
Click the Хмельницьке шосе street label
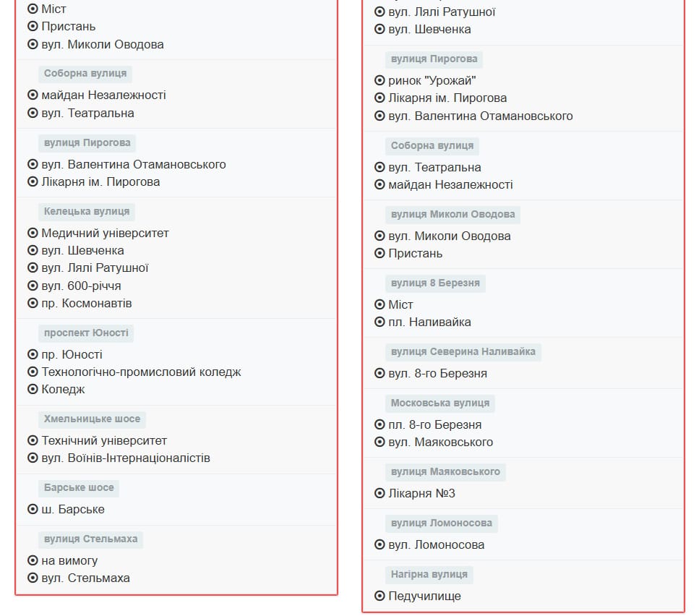(92, 419)
